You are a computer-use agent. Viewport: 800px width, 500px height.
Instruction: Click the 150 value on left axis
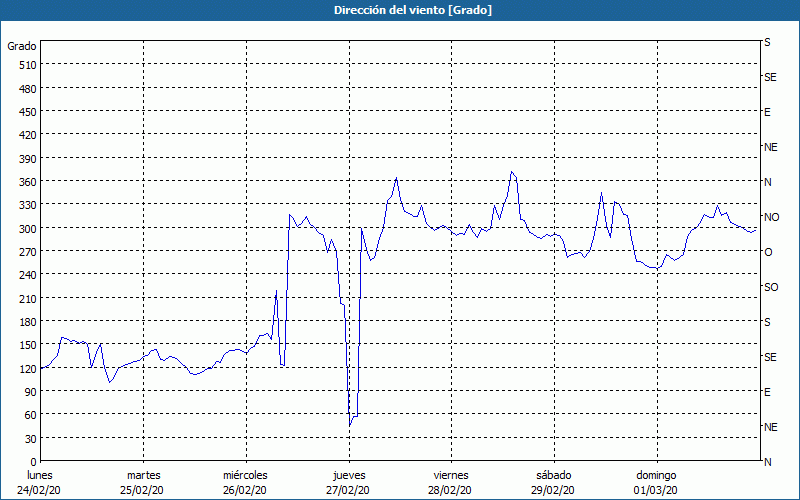[x=28, y=345]
